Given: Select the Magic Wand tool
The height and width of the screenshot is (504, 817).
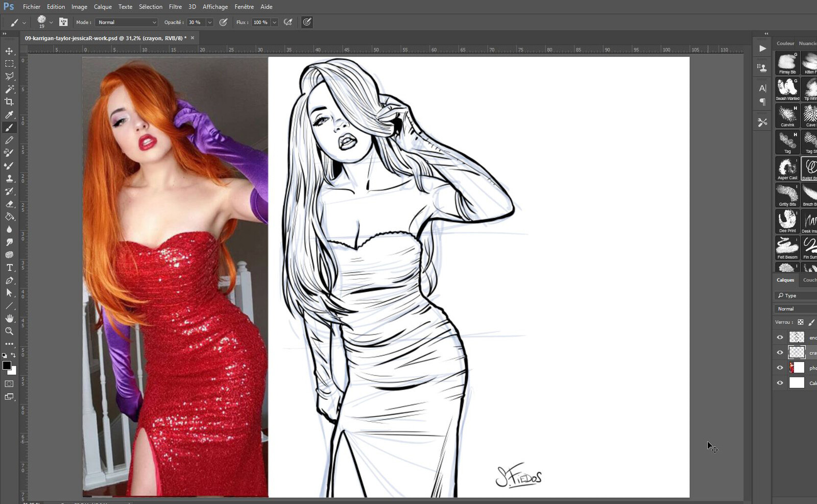Looking at the screenshot, I should pos(9,89).
